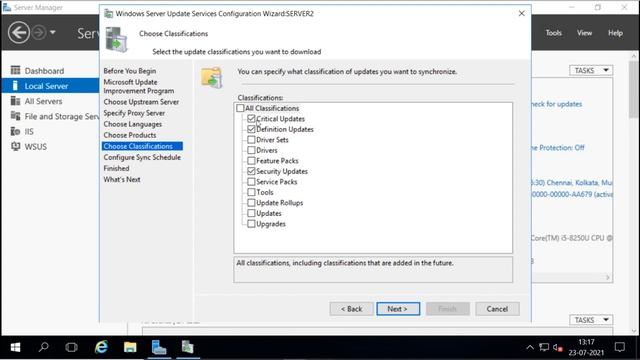The height and width of the screenshot is (360, 640).
Task: Click the Next button
Action: (398, 309)
